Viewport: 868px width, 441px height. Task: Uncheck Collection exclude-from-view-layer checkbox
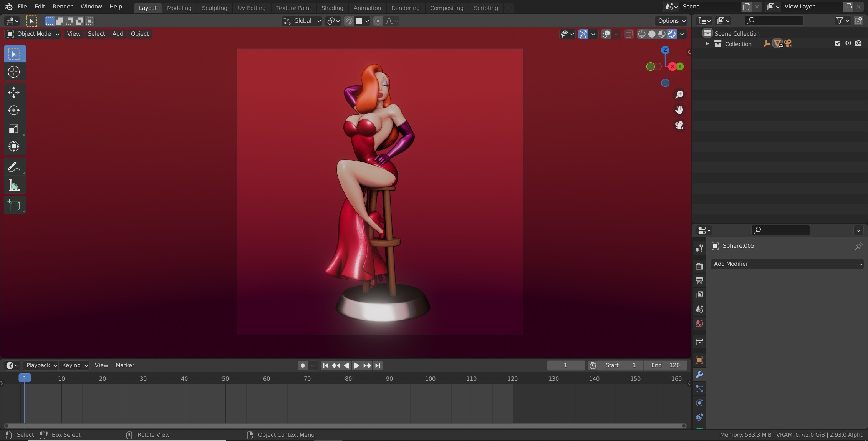pos(838,43)
